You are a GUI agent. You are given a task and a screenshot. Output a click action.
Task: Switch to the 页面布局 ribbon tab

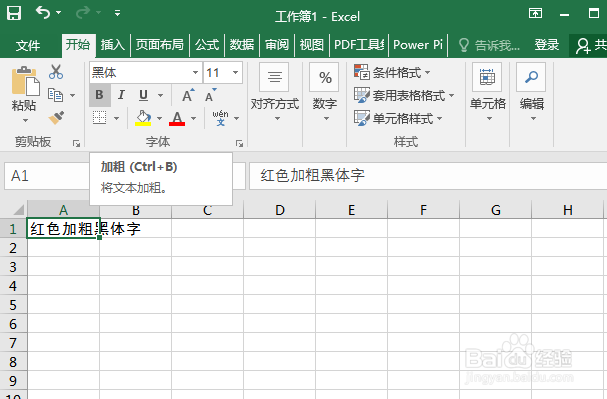[x=159, y=45]
